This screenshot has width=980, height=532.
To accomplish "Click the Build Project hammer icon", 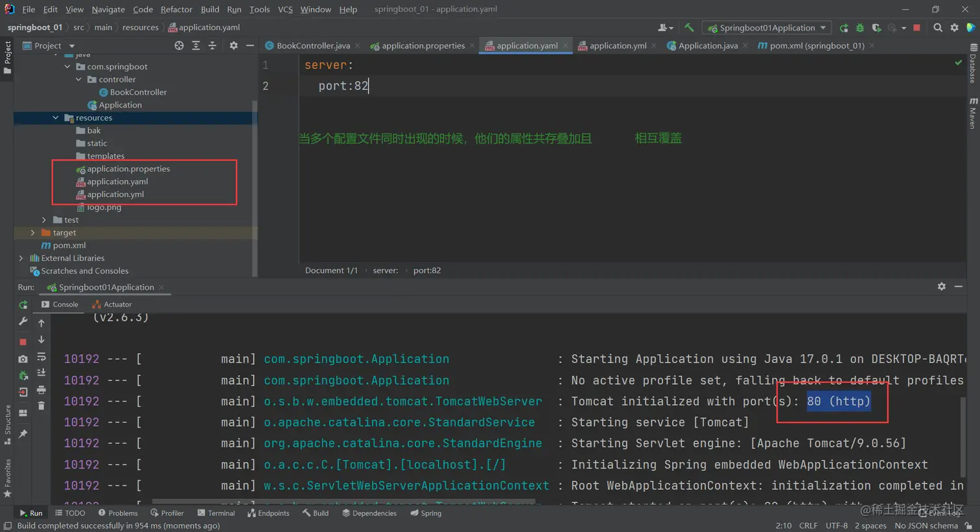I will (689, 28).
